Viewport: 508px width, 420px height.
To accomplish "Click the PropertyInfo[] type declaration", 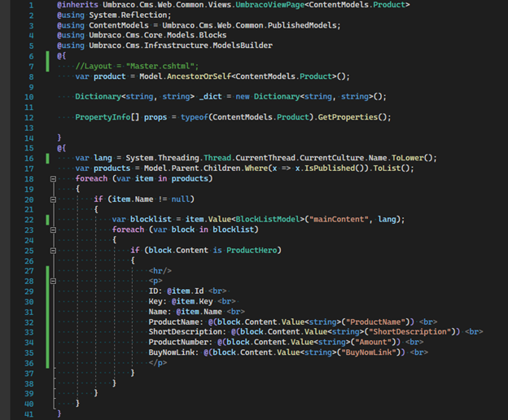I will 107,117.
